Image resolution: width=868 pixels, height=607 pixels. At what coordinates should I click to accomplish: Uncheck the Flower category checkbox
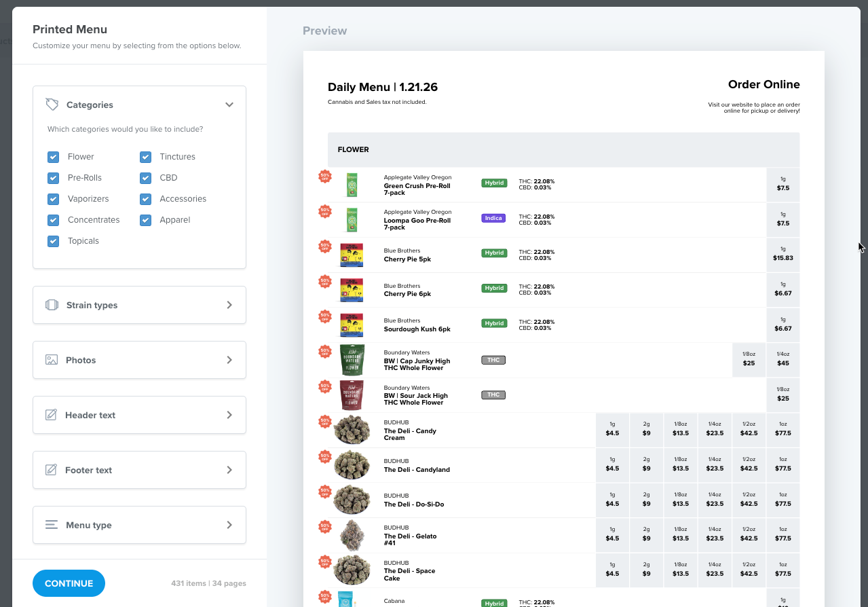pos(53,157)
